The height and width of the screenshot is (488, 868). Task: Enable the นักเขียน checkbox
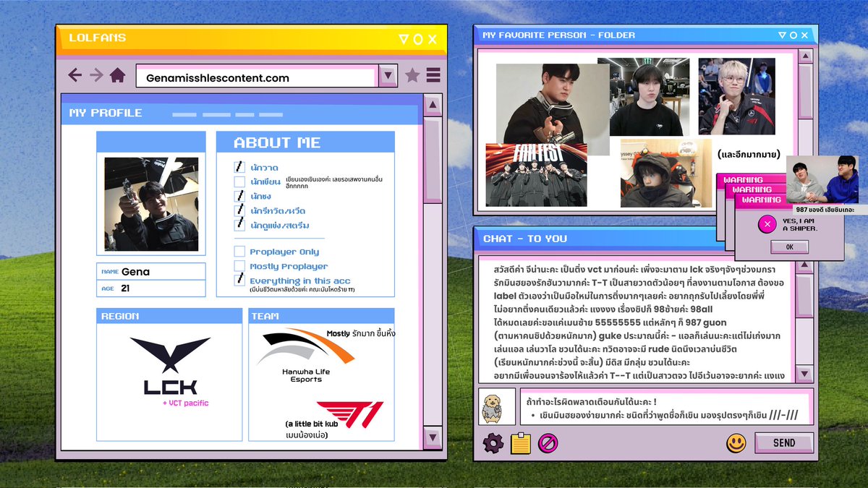239,181
